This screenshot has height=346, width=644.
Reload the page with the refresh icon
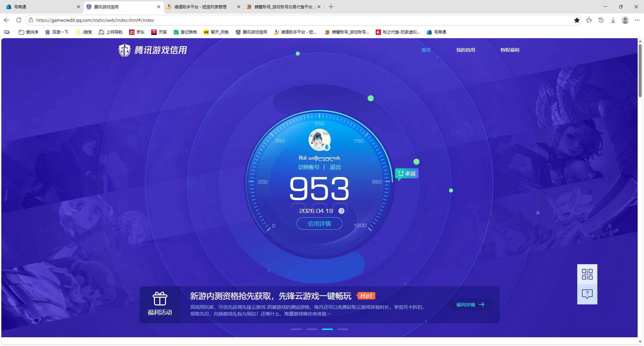click(x=19, y=20)
